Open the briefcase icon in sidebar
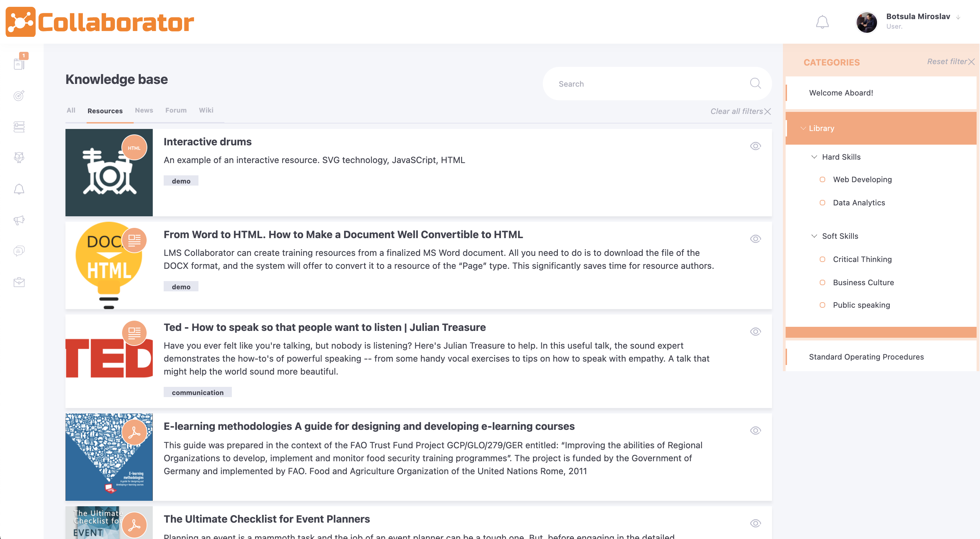The height and width of the screenshot is (539, 980). point(19,282)
